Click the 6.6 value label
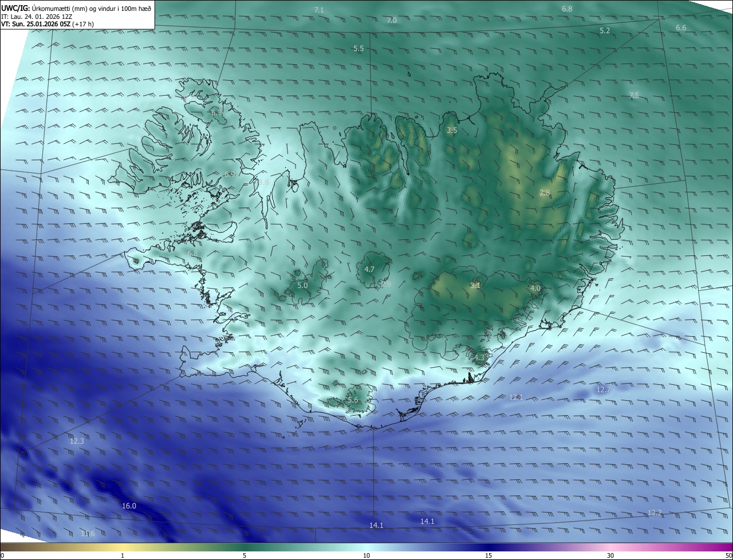 pyautogui.click(x=681, y=27)
